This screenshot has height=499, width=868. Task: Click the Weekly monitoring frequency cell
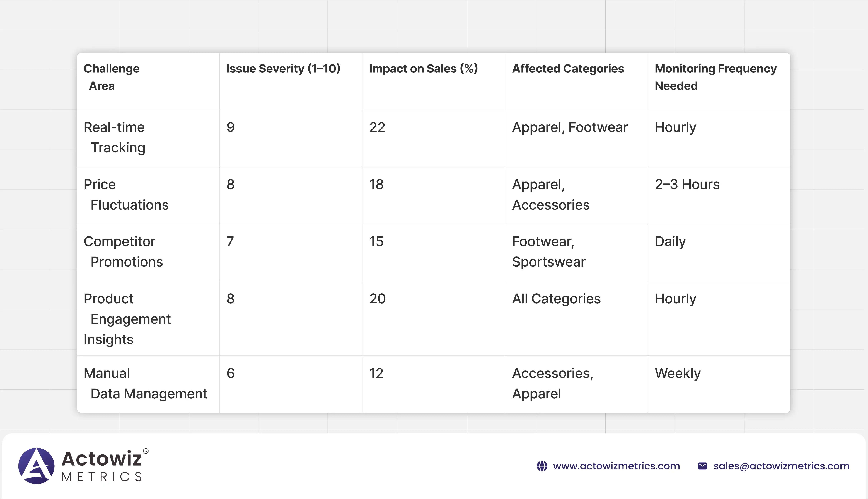point(678,373)
